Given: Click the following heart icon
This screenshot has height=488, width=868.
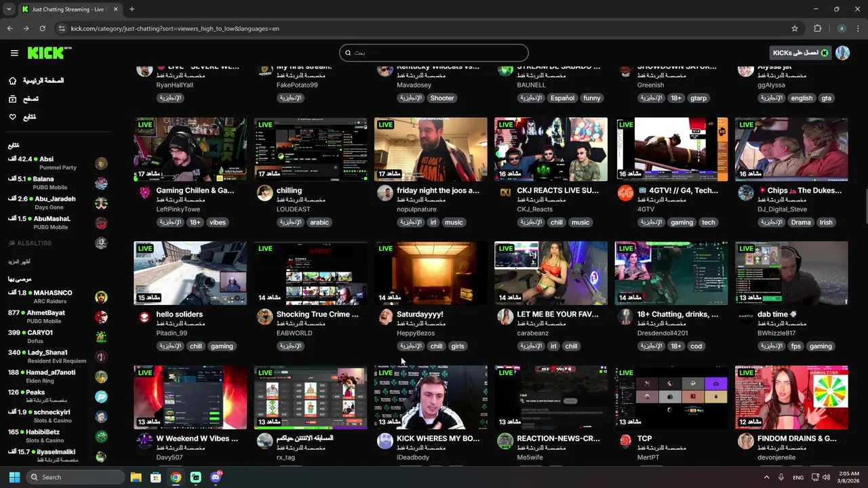Looking at the screenshot, I should (x=13, y=117).
